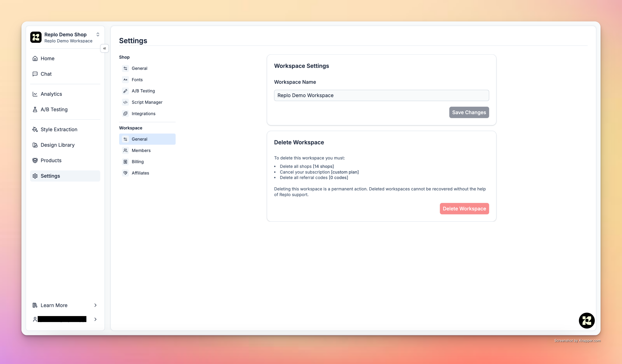Open Workspace Members settings
The image size is (622, 364).
pos(141,150)
